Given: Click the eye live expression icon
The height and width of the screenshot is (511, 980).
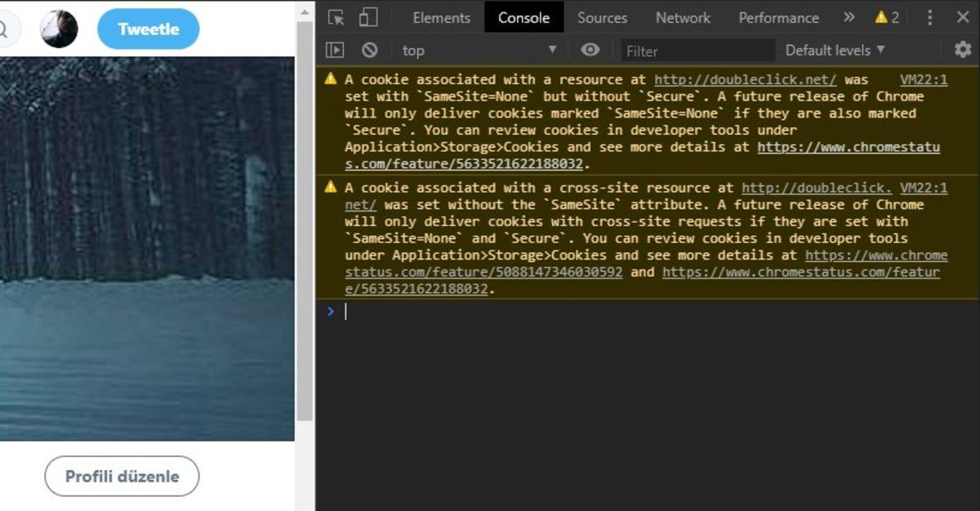Looking at the screenshot, I should pyautogui.click(x=590, y=51).
